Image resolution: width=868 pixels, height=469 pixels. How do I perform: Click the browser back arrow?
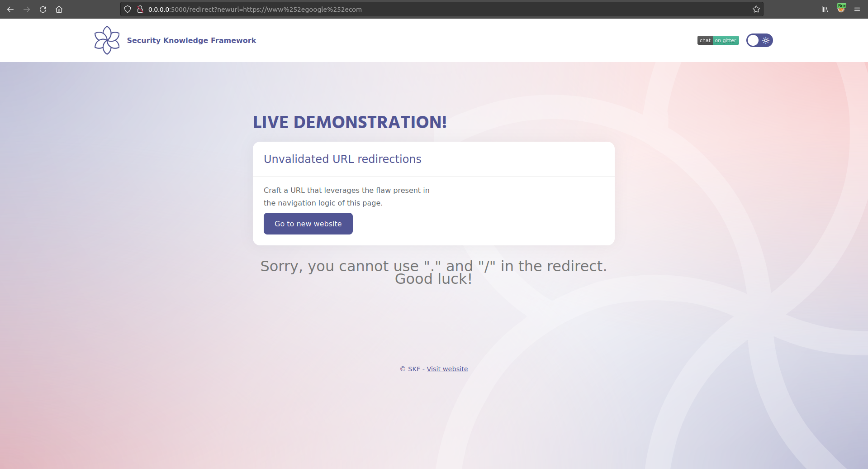(10, 9)
